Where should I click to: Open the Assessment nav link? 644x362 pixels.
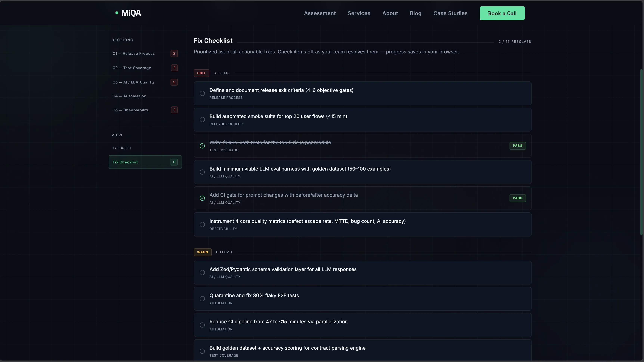pyautogui.click(x=320, y=13)
